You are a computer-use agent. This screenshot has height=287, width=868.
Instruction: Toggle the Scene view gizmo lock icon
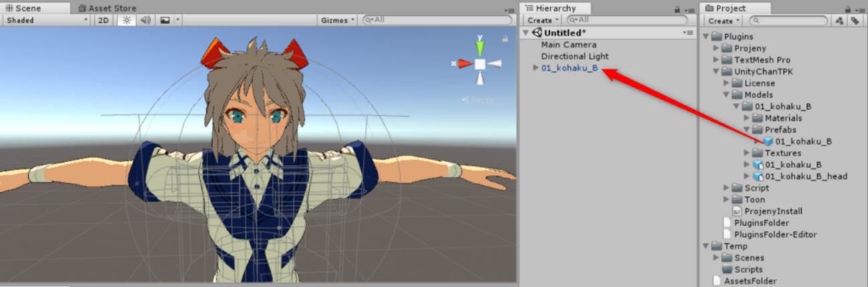point(507,41)
